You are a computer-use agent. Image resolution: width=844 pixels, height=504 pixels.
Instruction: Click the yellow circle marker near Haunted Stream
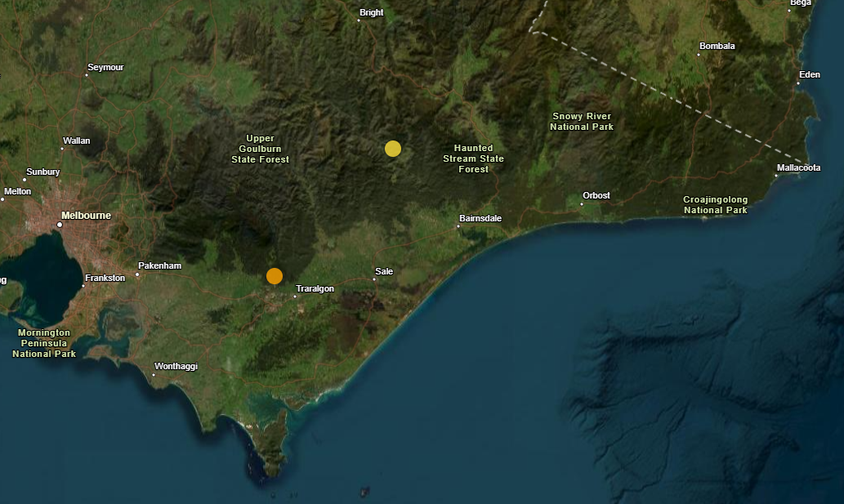click(x=393, y=148)
